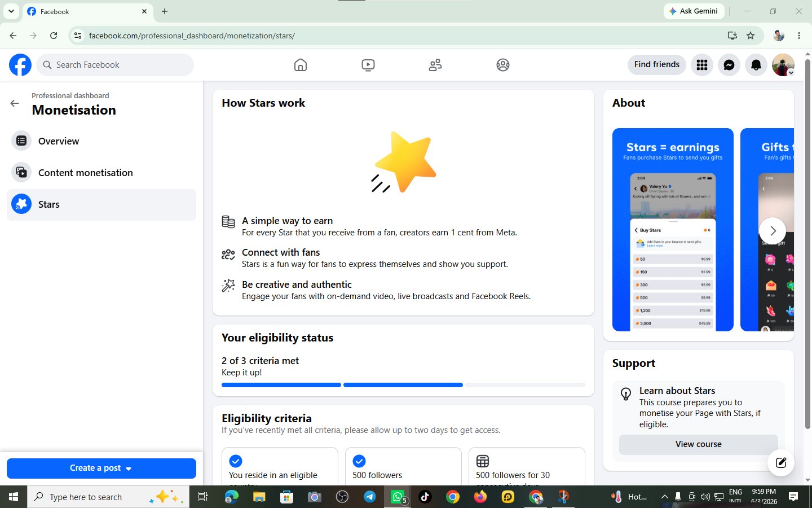Screen dimensions: 812x508
Task: Click Create a post button
Action: 101,468
